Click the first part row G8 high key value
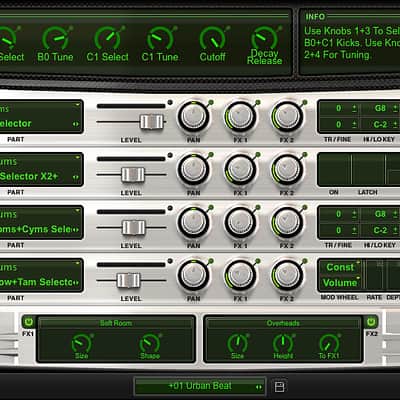Image resolution: width=400 pixels, height=400 pixels. click(x=380, y=108)
